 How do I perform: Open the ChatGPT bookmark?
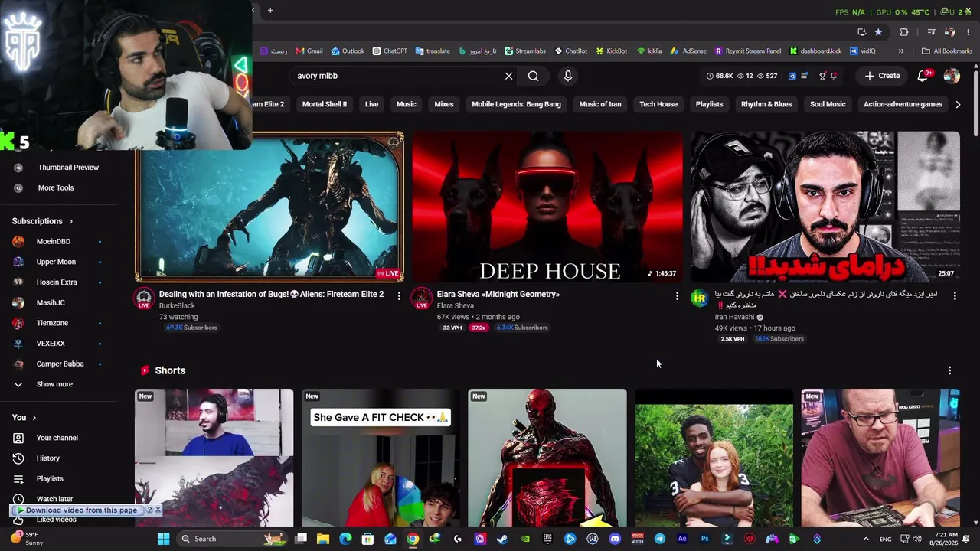coord(390,51)
